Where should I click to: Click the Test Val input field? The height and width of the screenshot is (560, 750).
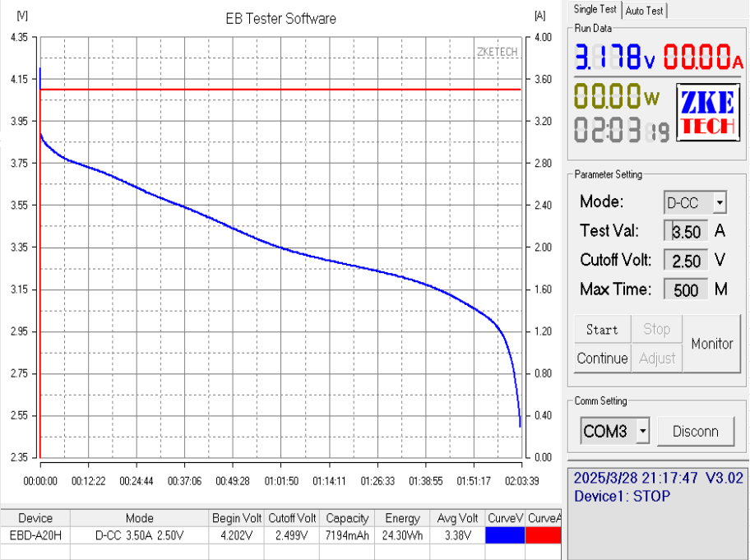pyautogui.click(x=686, y=232)
